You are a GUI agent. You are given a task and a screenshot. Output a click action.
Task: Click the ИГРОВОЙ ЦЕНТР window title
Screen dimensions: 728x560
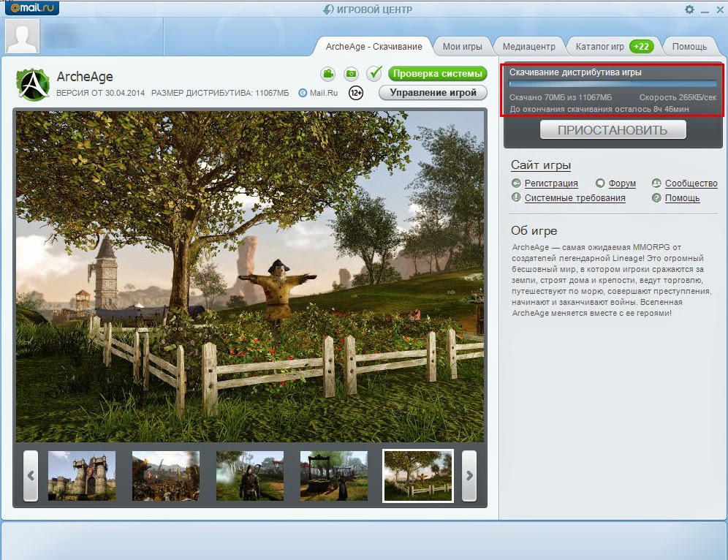point(374,10)
